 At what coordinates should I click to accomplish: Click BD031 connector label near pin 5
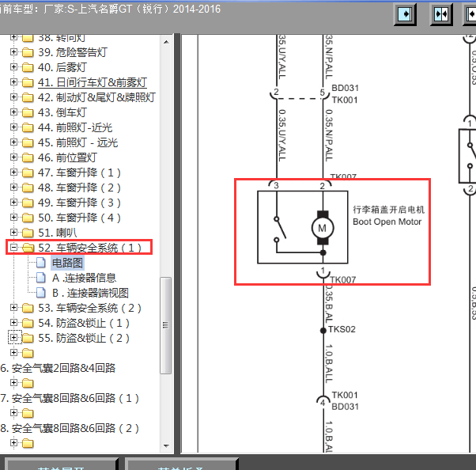point(346,88)
